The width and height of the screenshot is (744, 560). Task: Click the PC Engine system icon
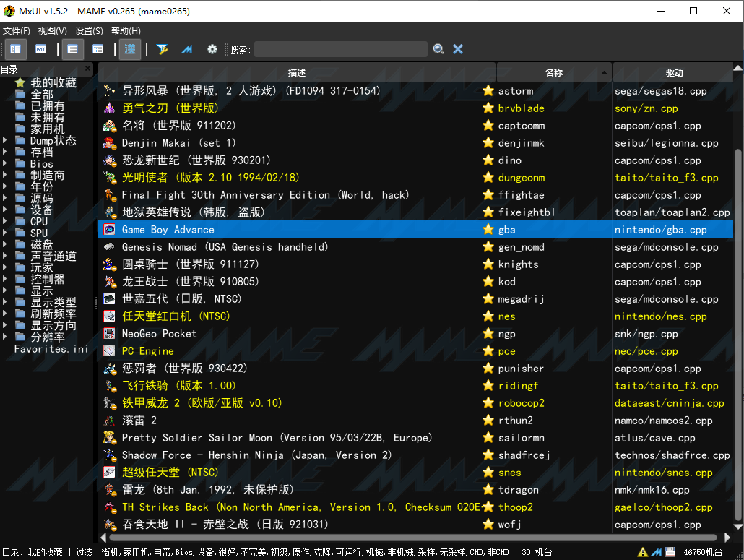coord(110,351)
